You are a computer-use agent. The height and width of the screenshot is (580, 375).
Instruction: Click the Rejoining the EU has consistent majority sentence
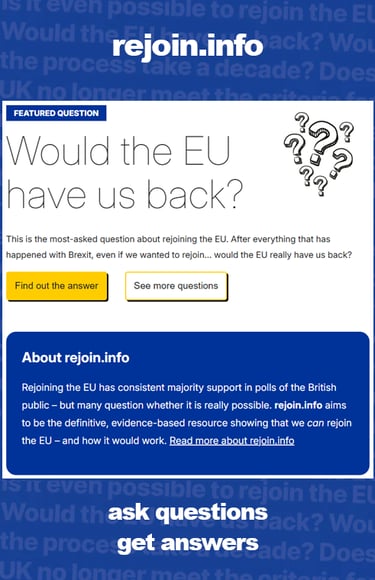point(179,387)
